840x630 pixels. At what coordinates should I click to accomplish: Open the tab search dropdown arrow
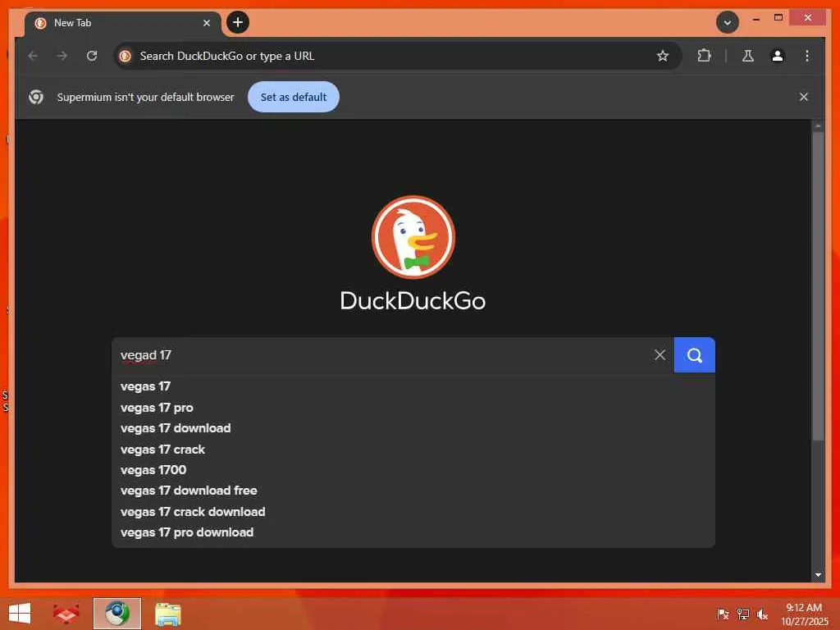coord(728,22)
